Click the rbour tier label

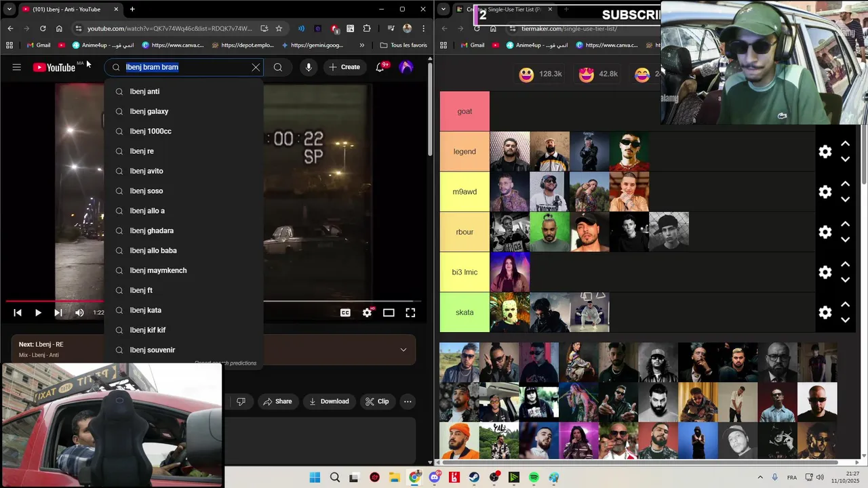(465, 232)
